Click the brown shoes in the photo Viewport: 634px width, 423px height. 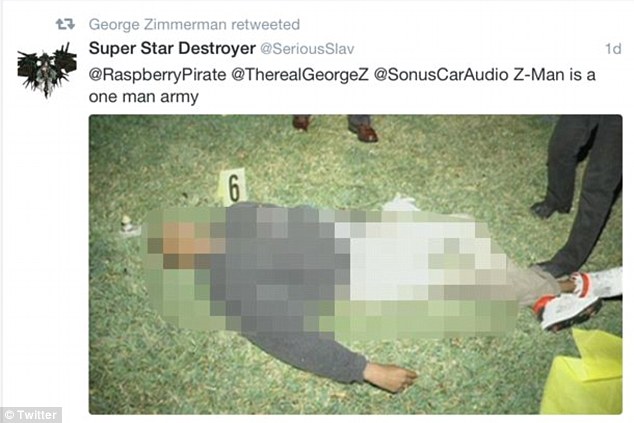click(x=336, y=128)
